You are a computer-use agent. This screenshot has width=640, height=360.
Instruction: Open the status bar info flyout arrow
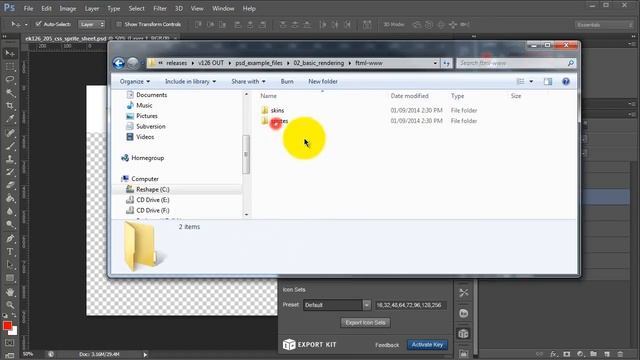(145, 355)
